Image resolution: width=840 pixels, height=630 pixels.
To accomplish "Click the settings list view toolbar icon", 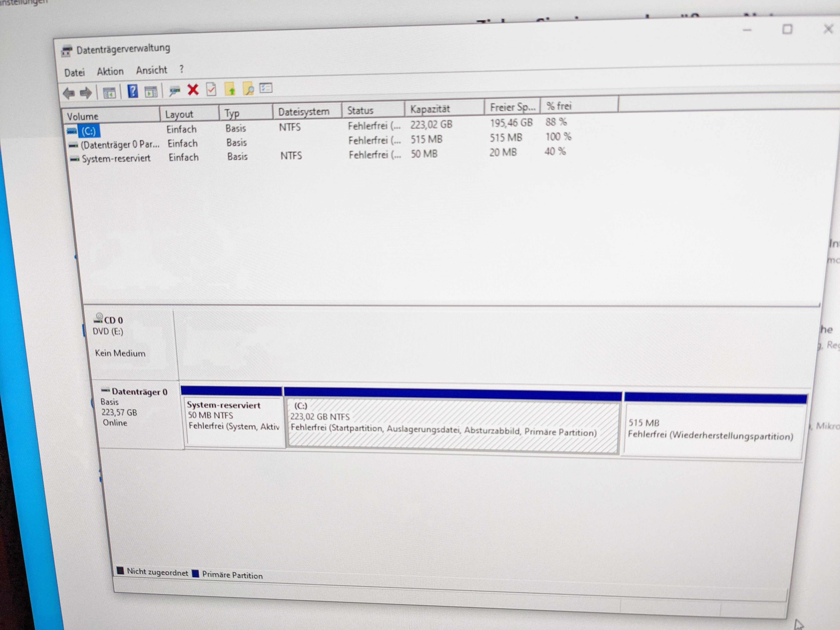I will click(x=266, y=89).
